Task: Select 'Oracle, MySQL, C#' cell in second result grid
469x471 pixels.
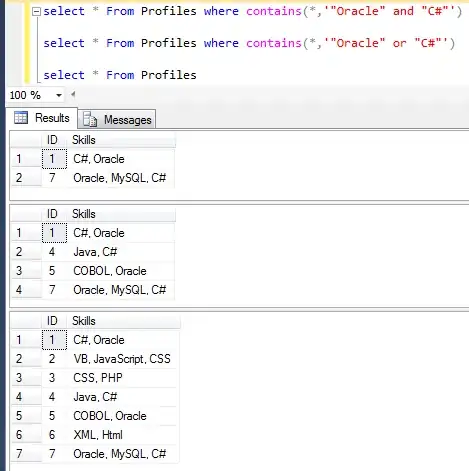Action: [121, 290]
